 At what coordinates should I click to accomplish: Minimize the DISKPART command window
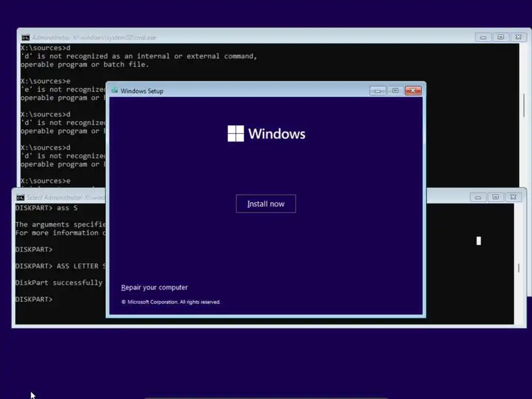click(478, 197)
